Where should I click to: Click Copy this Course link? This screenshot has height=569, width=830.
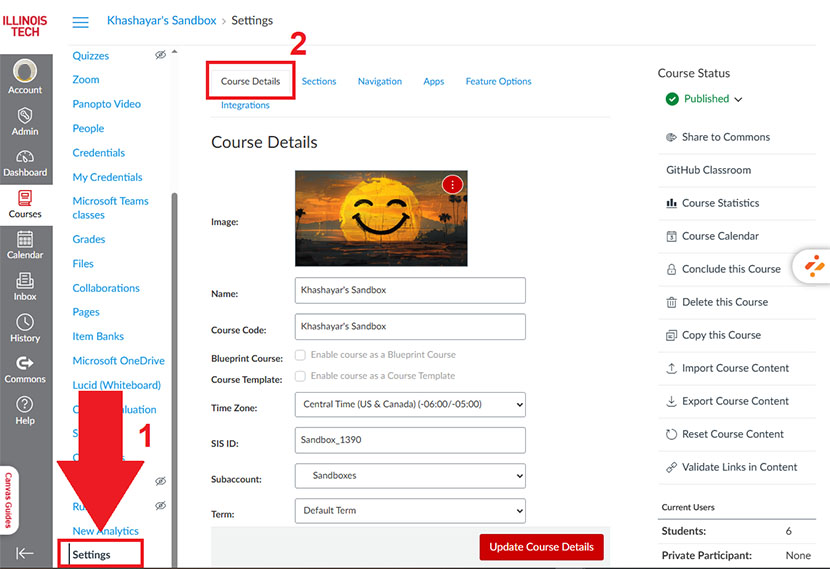pyautogui.click(x=721, y=335)
